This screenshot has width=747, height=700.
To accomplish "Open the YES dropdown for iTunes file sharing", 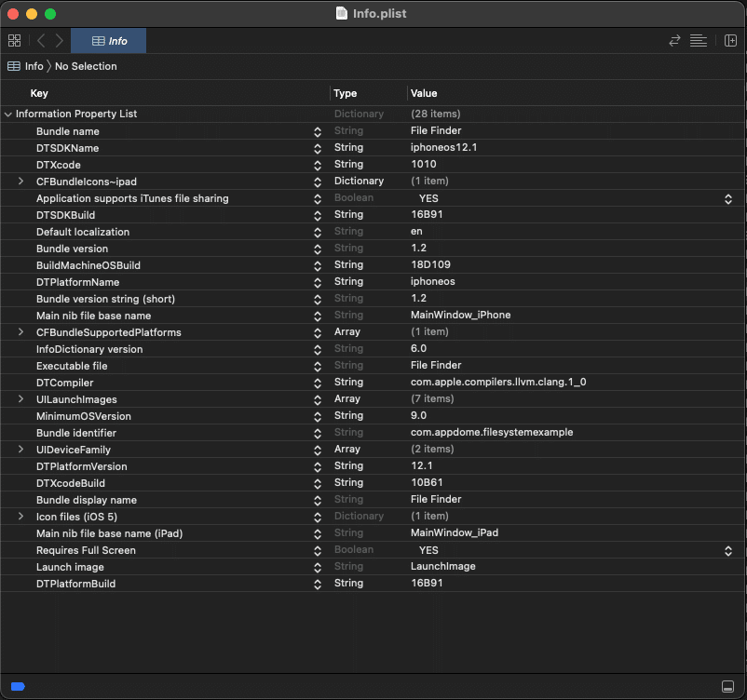I will (x=727, y=198).
